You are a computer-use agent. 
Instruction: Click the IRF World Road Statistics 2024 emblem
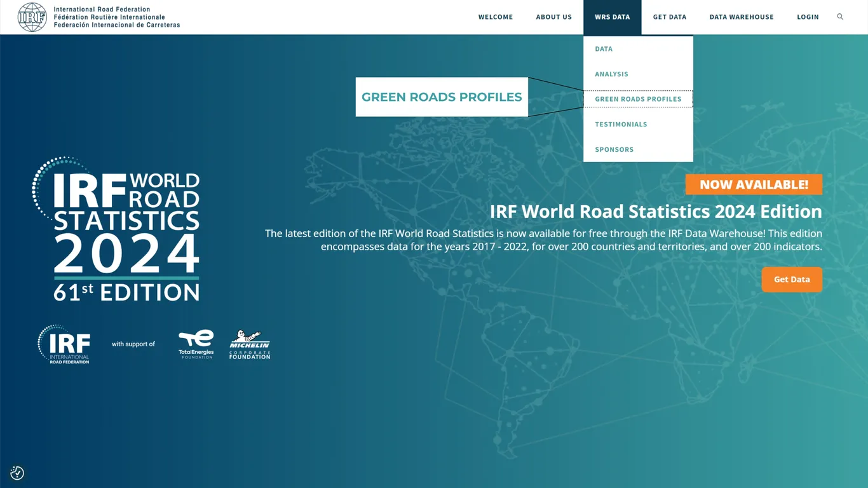[x=116, y=229]
